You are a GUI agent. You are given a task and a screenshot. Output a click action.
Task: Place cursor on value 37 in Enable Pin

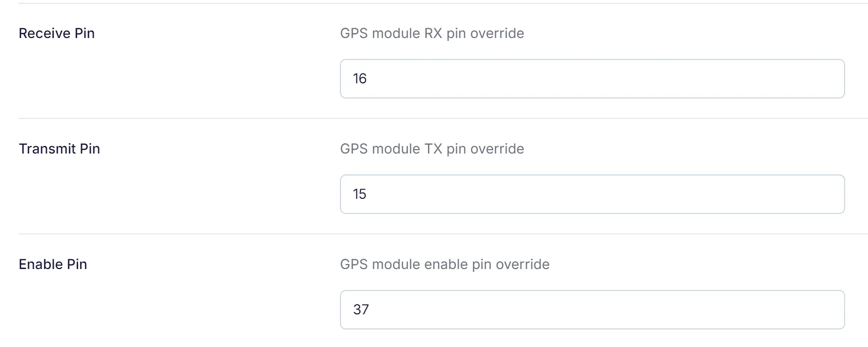pyautogui.click(x=361, y=309)
